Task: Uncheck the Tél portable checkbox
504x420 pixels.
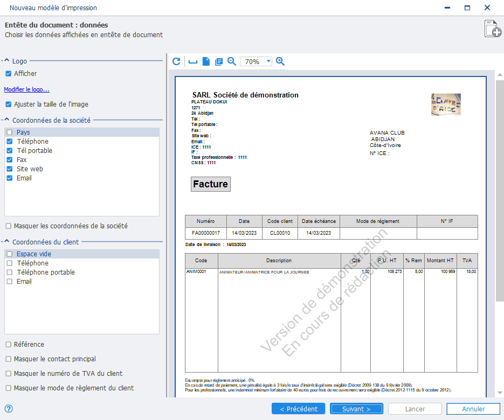Action: click(x=10, y=151)
